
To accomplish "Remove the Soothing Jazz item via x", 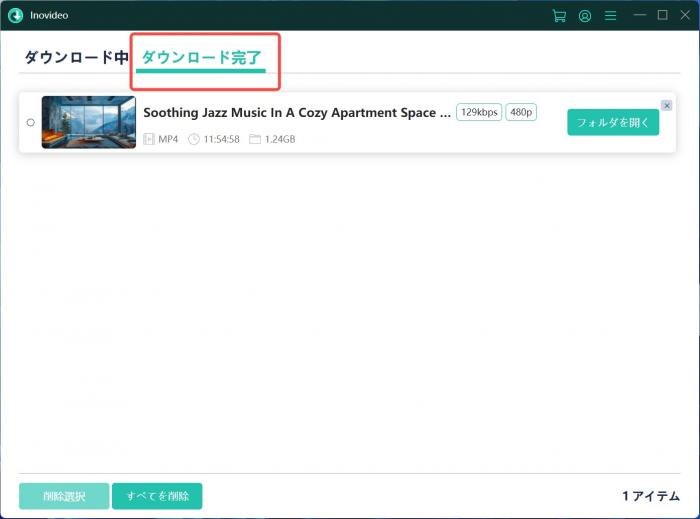I will [667, 105].
